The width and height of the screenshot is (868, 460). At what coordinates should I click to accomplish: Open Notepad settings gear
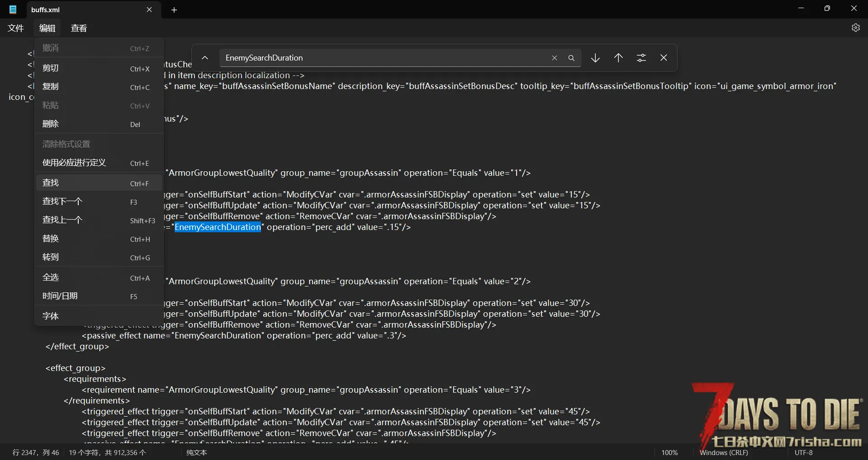[855, 28]
